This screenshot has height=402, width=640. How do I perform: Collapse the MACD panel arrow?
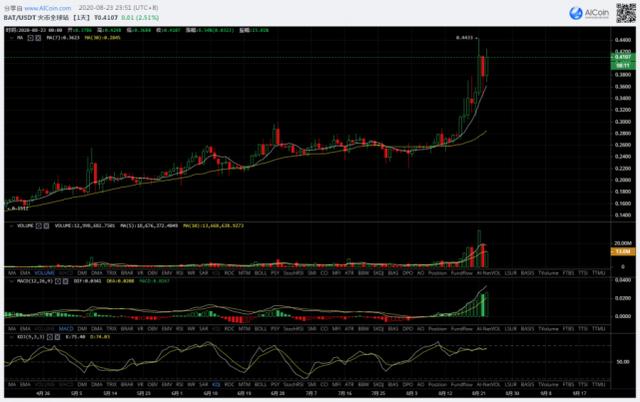click(x=11, y=281)
